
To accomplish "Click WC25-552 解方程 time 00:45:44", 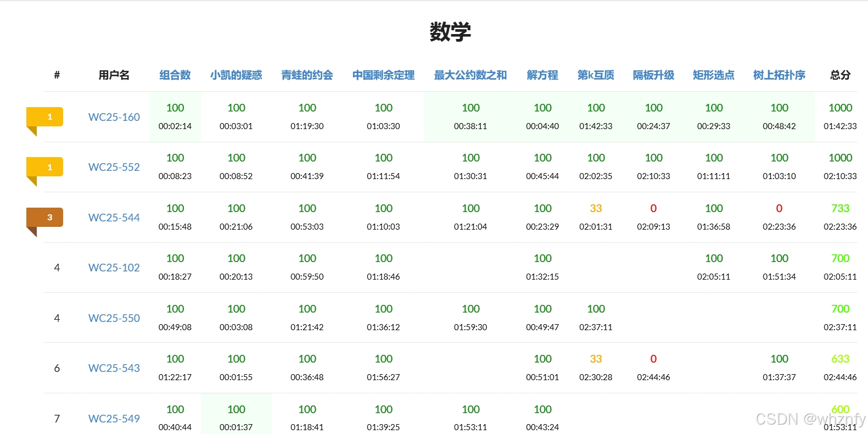I will tap(542, 176).
